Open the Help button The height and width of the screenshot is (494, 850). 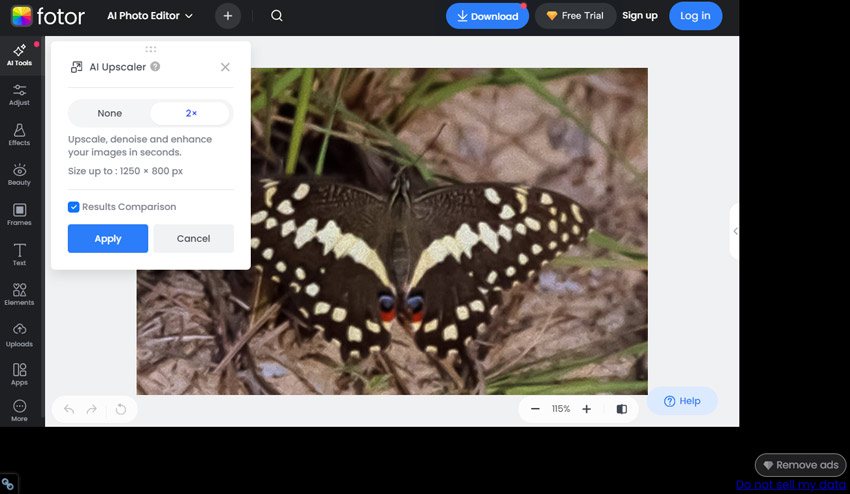(682, 401)
